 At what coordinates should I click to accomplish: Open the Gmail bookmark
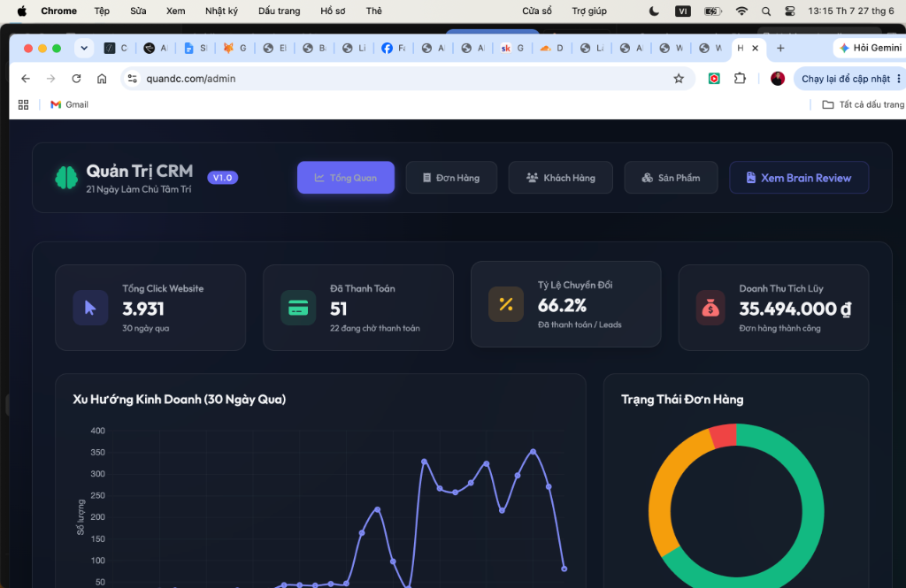pyautogui.click(x=69, y=104)
